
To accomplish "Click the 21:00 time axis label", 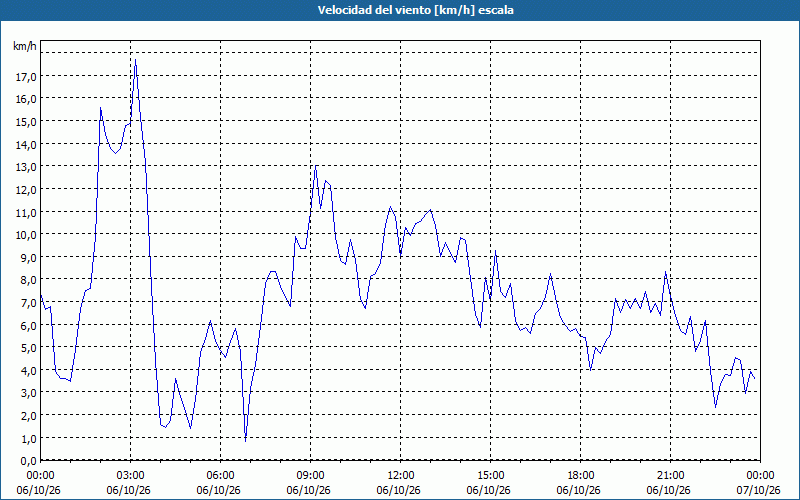I will pos(670,476).
